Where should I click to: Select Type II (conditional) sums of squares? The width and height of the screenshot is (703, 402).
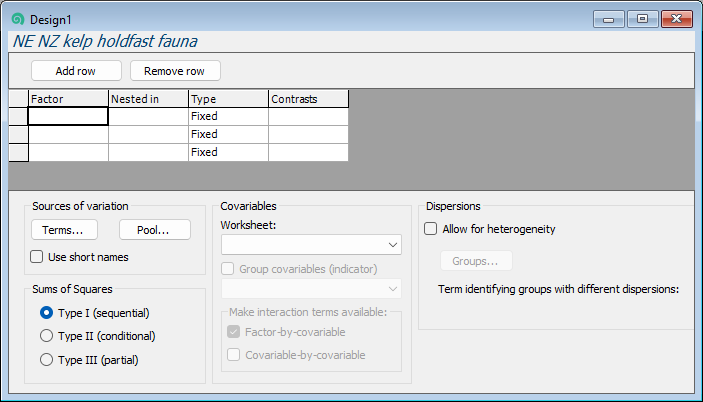(x=46, y=336)
